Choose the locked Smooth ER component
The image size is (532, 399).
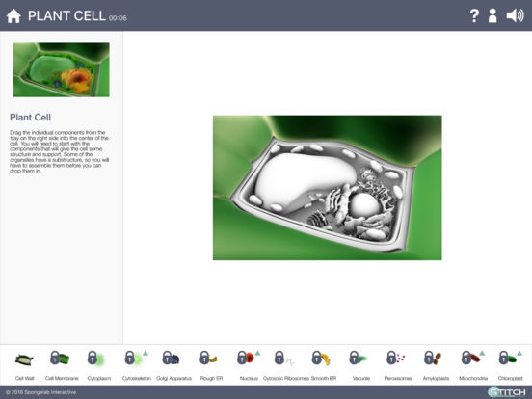click(x=321, y=359)
